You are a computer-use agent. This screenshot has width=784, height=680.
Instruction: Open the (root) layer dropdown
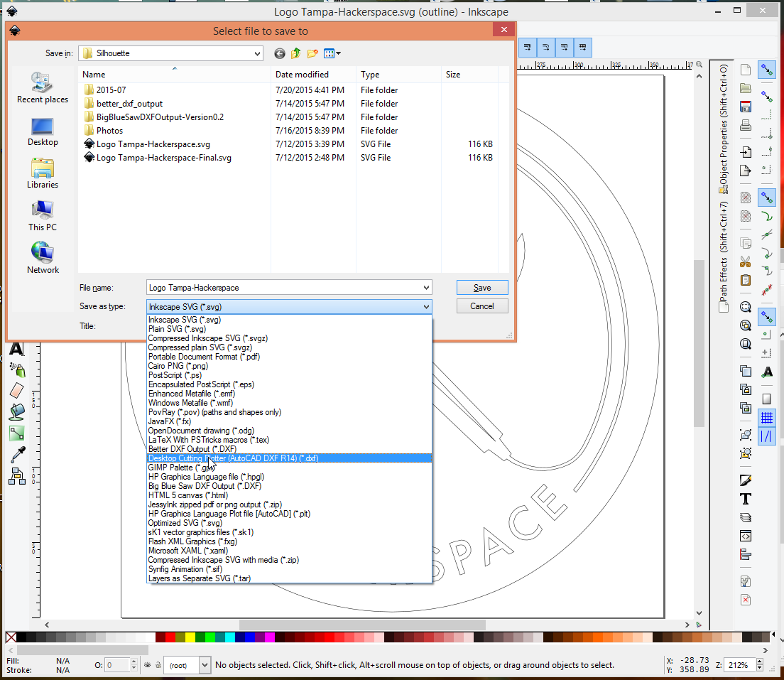pyautogui.click(x=205, y=665)
